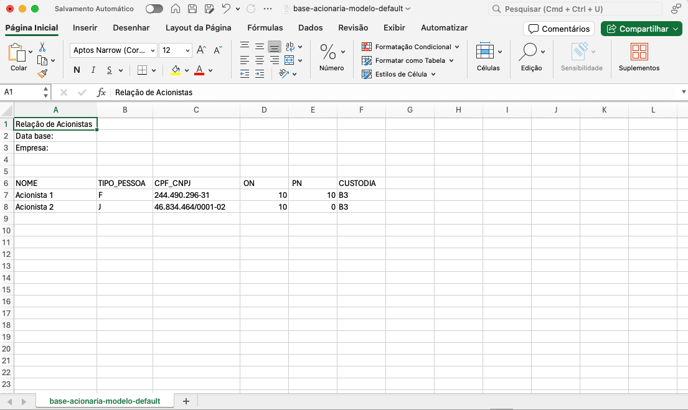Open the Dados tab
688x410 pixels.
310,28
